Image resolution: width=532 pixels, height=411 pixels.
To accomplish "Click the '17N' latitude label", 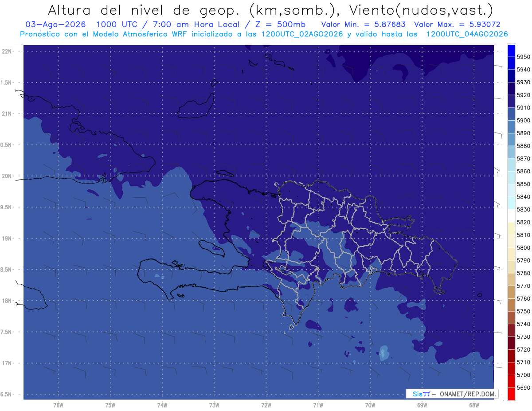I will [7, 364].
